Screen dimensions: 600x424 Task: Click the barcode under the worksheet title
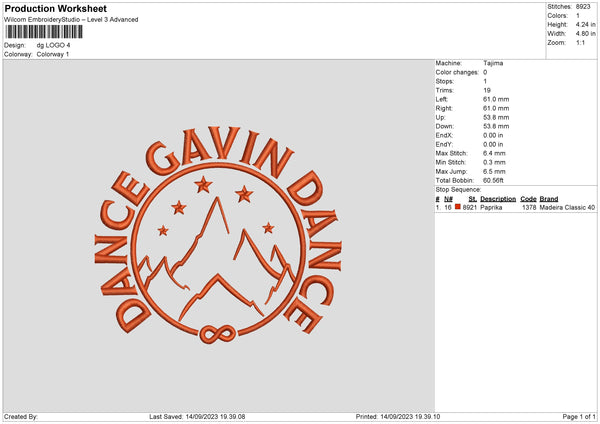(x=44, y=32)
